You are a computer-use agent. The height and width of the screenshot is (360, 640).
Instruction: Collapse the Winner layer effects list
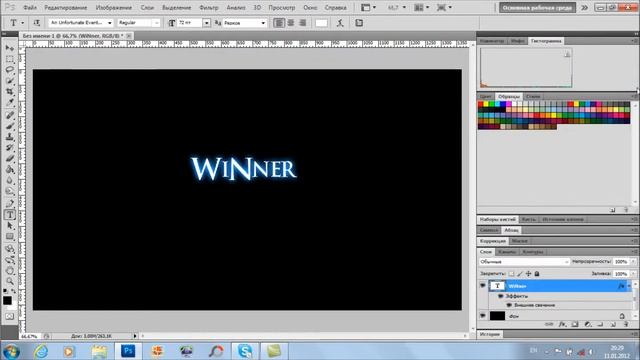(x=629, y=286)
